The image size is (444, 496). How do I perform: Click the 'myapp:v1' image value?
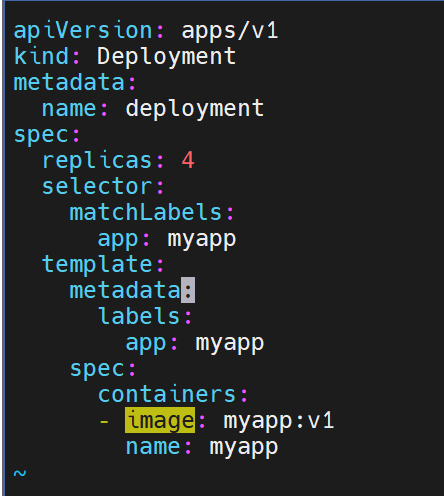click(x=278, y=421)
